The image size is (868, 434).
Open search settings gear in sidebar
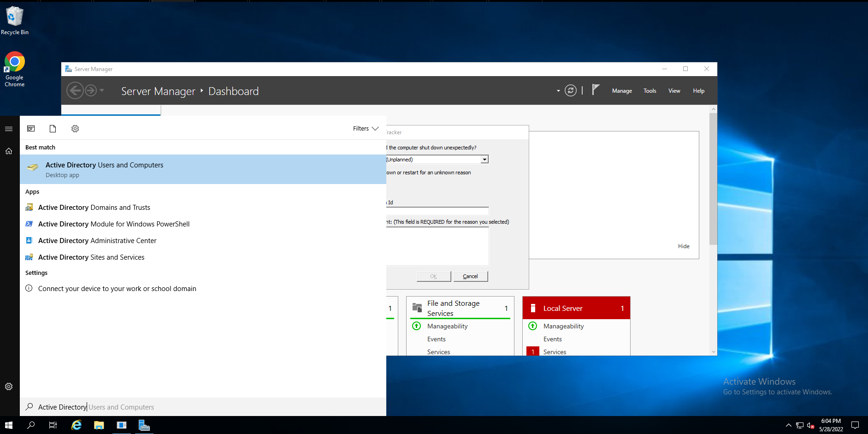[x=9, y=386]
